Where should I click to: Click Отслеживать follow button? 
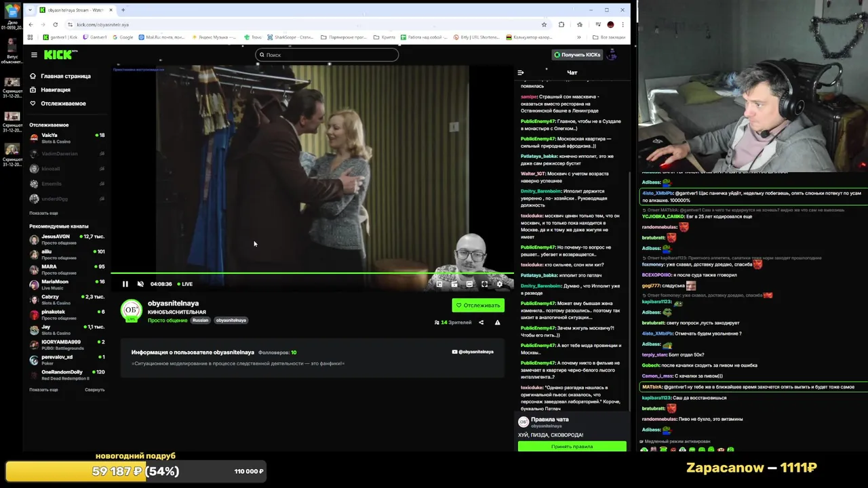click(x=478, y=305)
